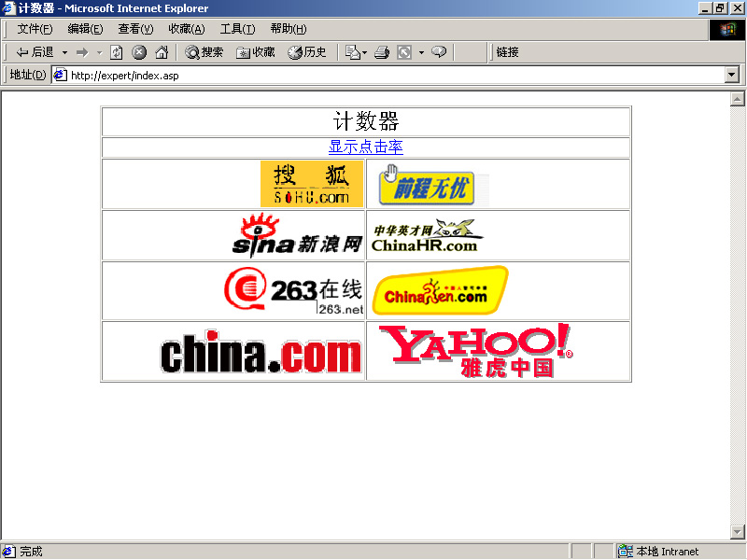This screenshot has width=747, height=560.
Task: Click the china.com logo
Action: [x=261, y=352]
